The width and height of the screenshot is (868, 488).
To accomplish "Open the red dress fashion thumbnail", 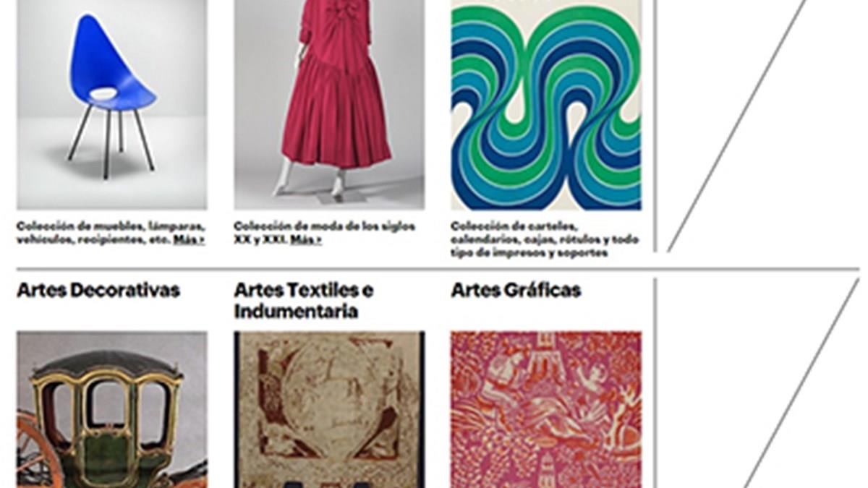I will 329,105.
